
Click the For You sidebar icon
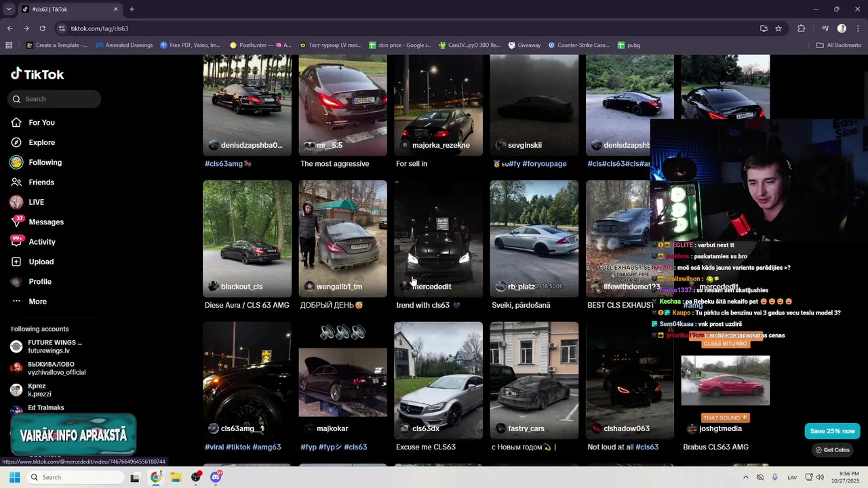16,123
